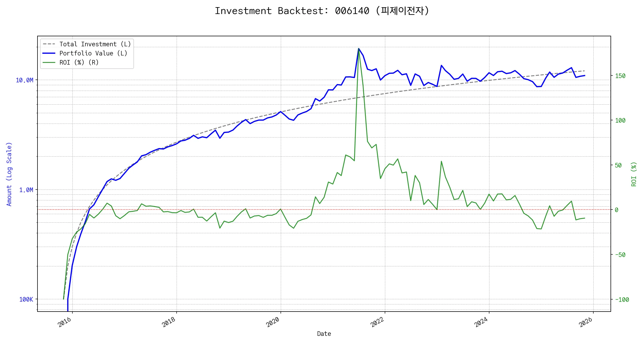Click the 2024 date tick label
Screen dimensions: 644x343
pyautogui.click(x=481, y=322)
